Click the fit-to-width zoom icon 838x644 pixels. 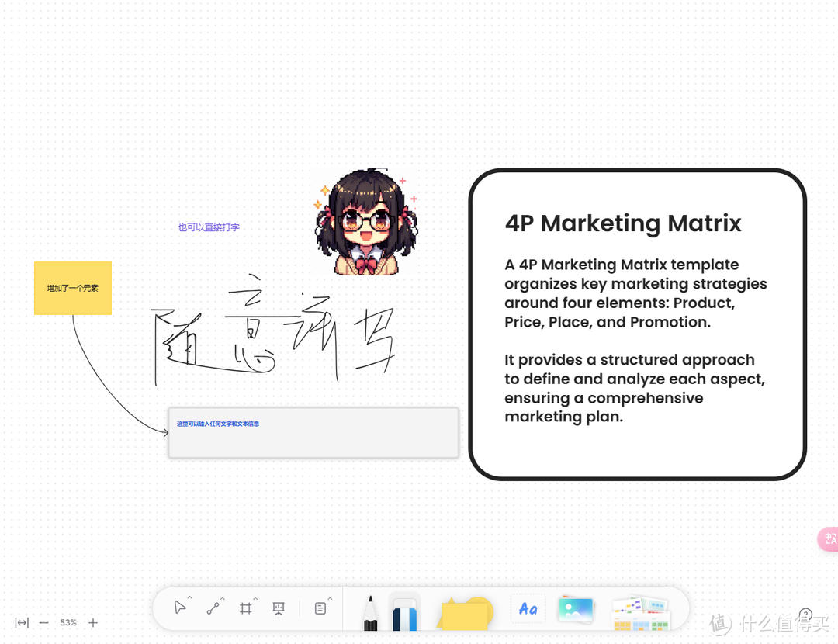click(x=22, y=622)
